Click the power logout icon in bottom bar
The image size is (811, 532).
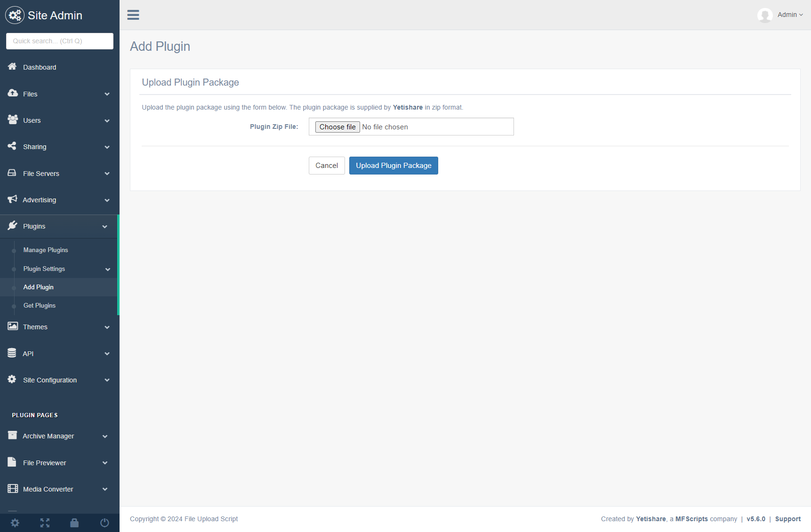(x=104, y=523)
